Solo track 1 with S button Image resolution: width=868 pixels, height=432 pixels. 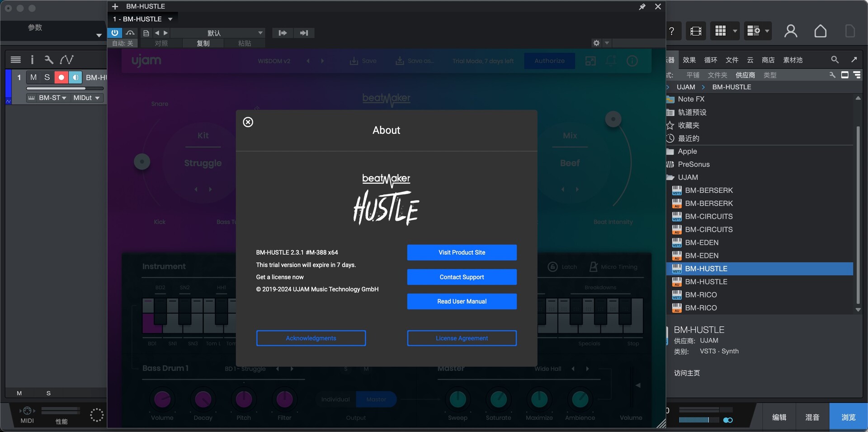pyautogui.click(x=47, y=77)
